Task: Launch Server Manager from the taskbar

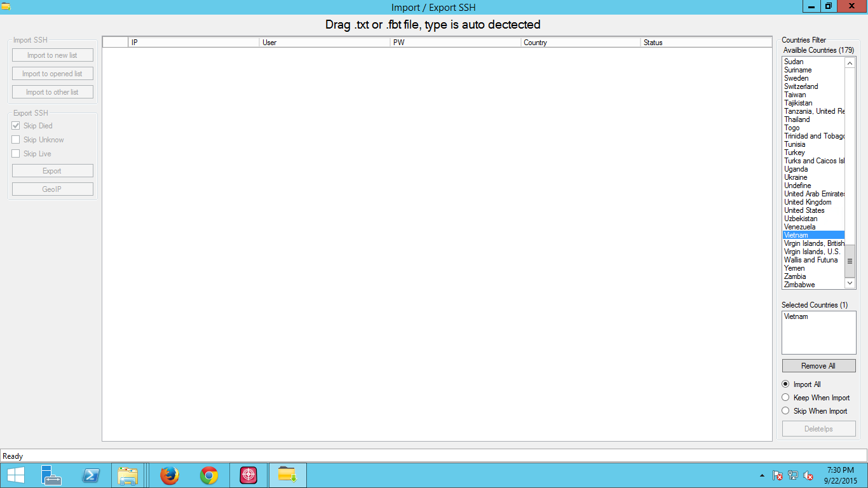Action: [x=51, y=475]
